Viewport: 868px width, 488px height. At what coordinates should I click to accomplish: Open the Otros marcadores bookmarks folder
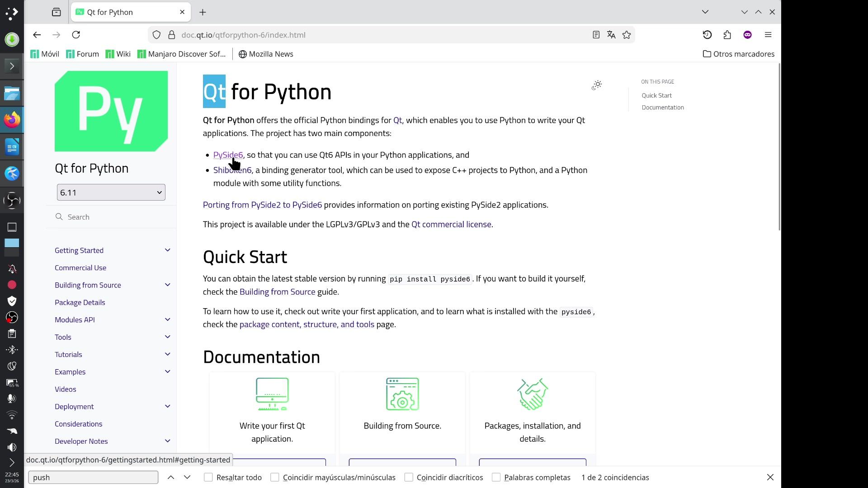pyautogui.click(x=738, y=54)
